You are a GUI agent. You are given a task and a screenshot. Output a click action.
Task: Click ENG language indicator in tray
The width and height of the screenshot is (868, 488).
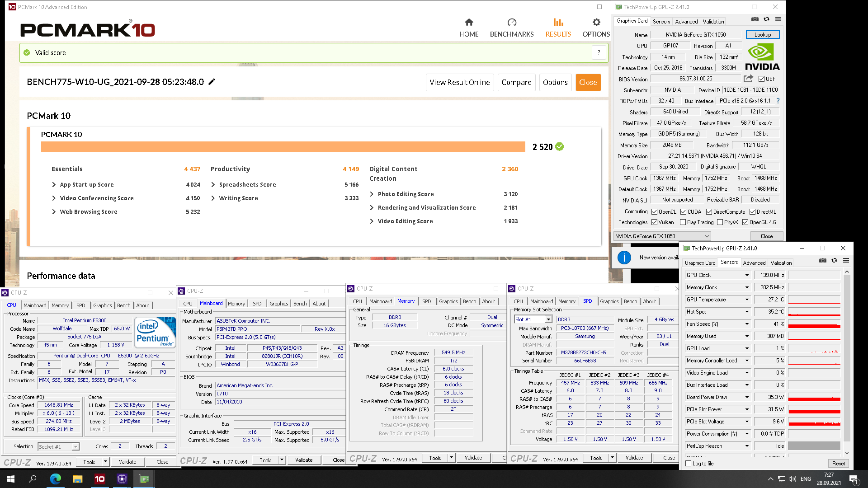[x=806, y=479]
